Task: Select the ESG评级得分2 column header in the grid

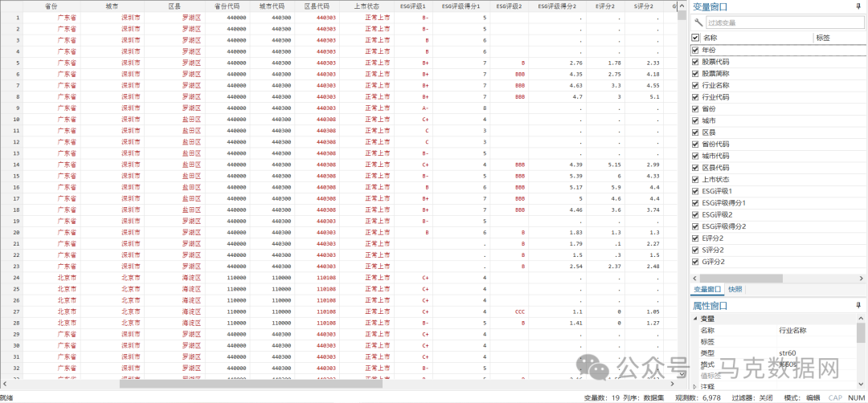Action: [x=557, y=6]
